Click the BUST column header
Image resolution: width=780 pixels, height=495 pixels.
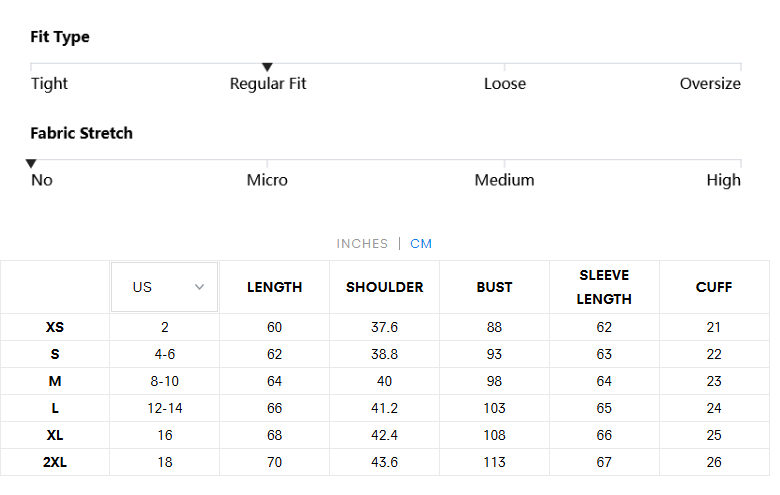494,287
